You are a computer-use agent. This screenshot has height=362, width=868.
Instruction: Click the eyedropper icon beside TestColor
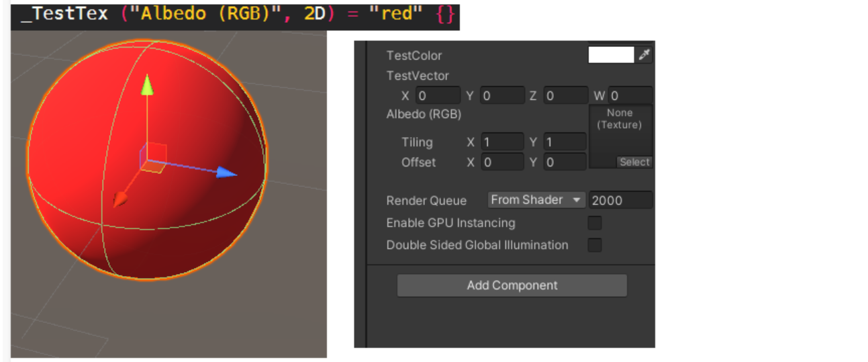click(x=644, y=55)
